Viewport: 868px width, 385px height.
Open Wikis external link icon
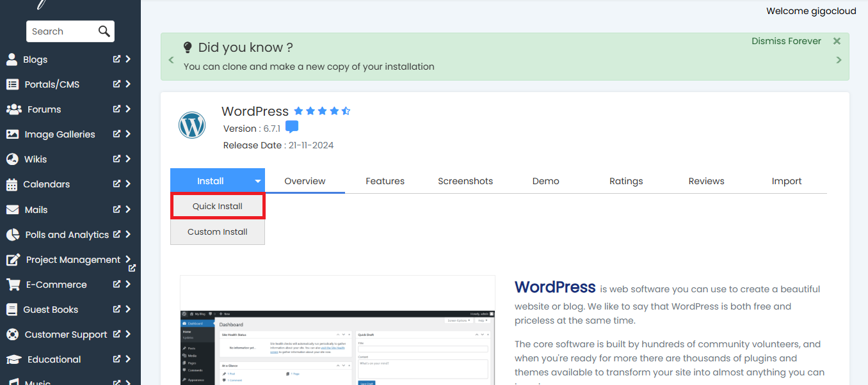point(117,159)
